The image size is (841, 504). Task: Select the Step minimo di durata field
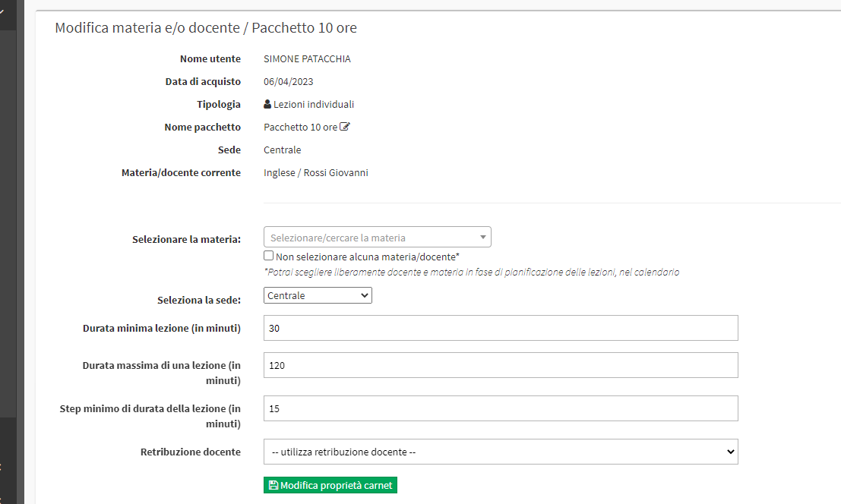click(x=501, y=408)
